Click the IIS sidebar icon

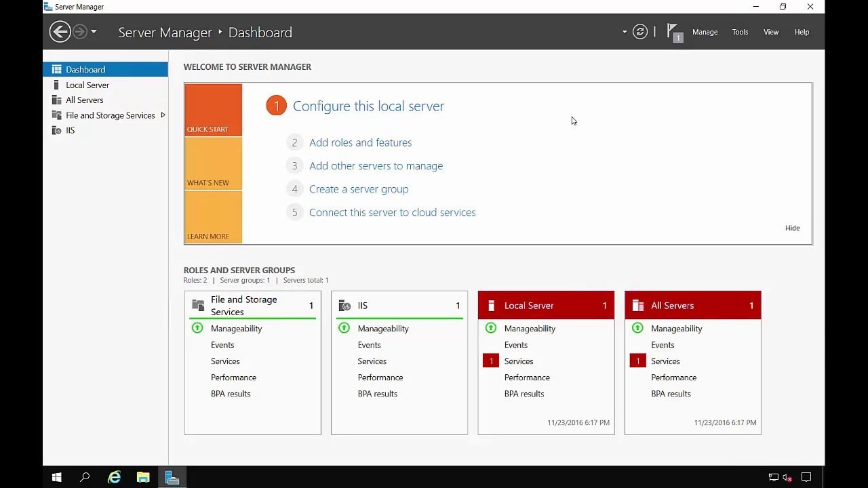point(56,130)
